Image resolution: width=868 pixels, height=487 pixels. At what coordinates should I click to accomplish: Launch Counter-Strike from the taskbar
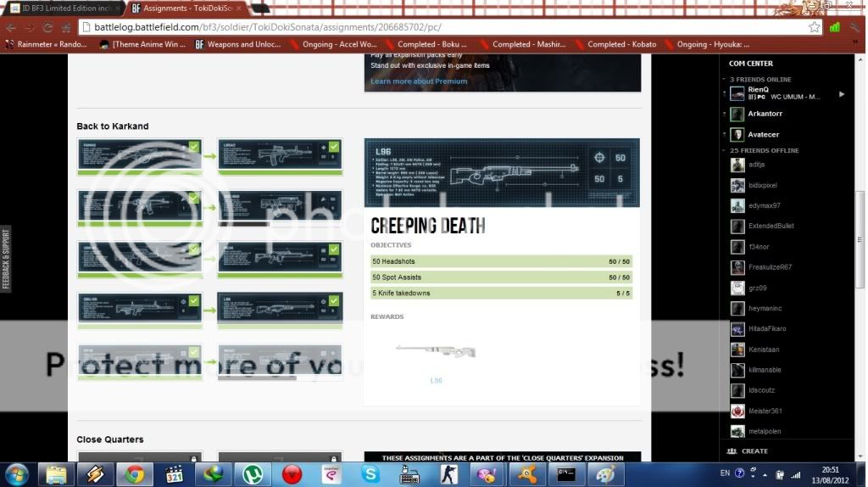(x=449, y=475)
